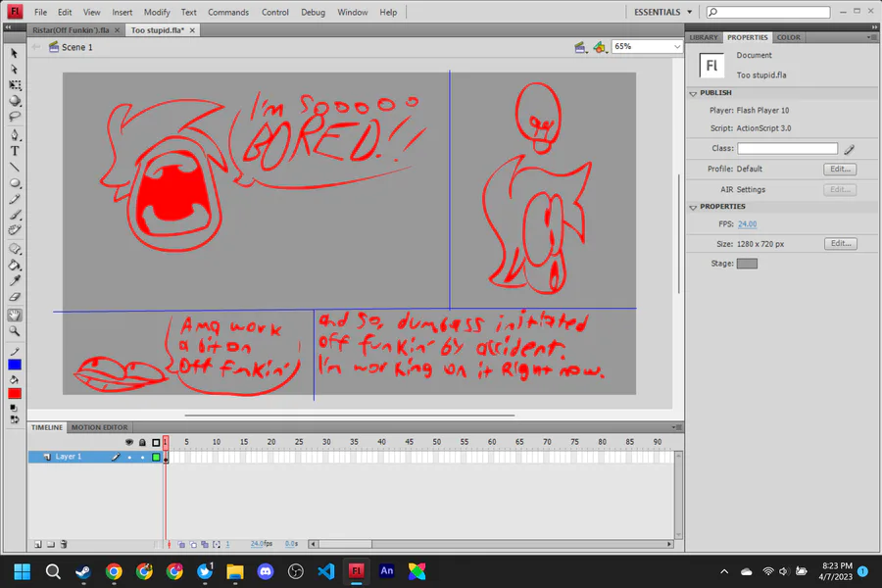Select the Deco tool
This screenshot has width=882, height=588.
pyautogui.click(x=15, y=230)
